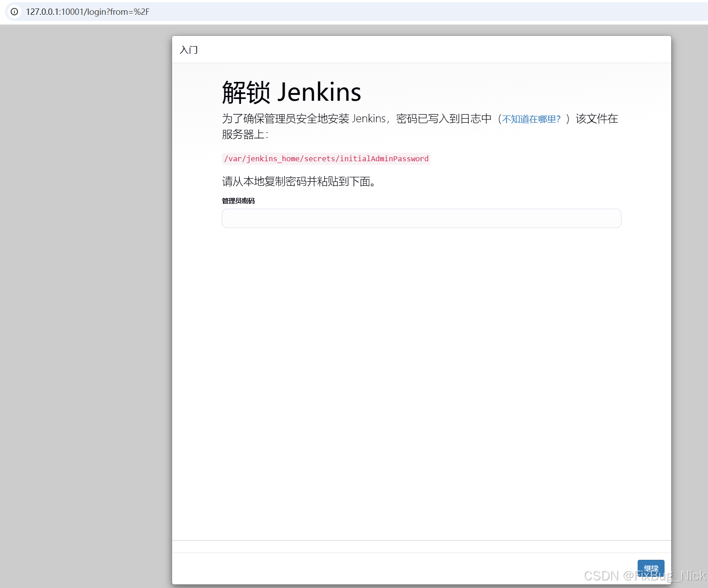Screen dimensions: 708x588
Task: Click the site info icon in address bar
Action: tap(14, 12)
